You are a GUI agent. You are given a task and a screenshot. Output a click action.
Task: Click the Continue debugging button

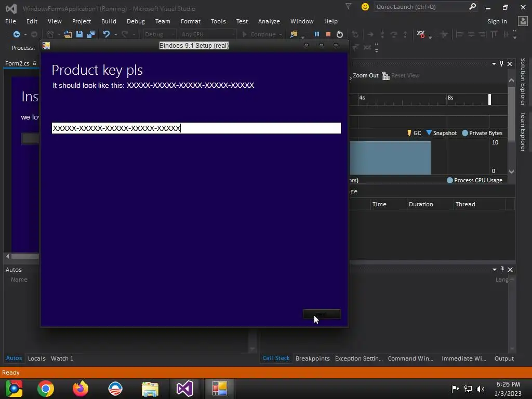259,34
